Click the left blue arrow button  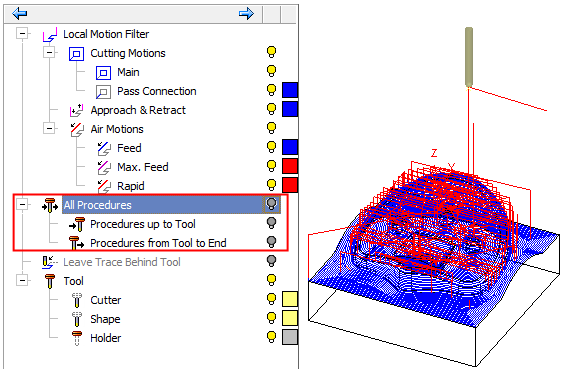(19, 14)
